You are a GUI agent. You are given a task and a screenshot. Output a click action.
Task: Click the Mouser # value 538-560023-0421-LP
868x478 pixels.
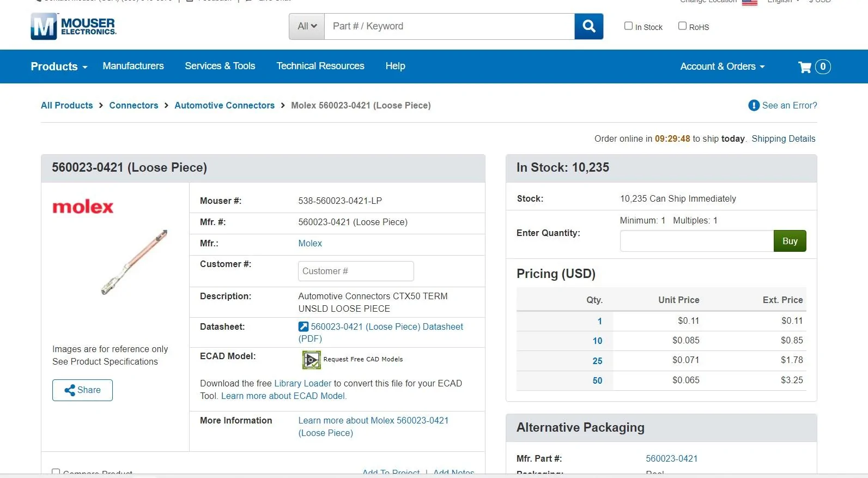coord(340,201)
